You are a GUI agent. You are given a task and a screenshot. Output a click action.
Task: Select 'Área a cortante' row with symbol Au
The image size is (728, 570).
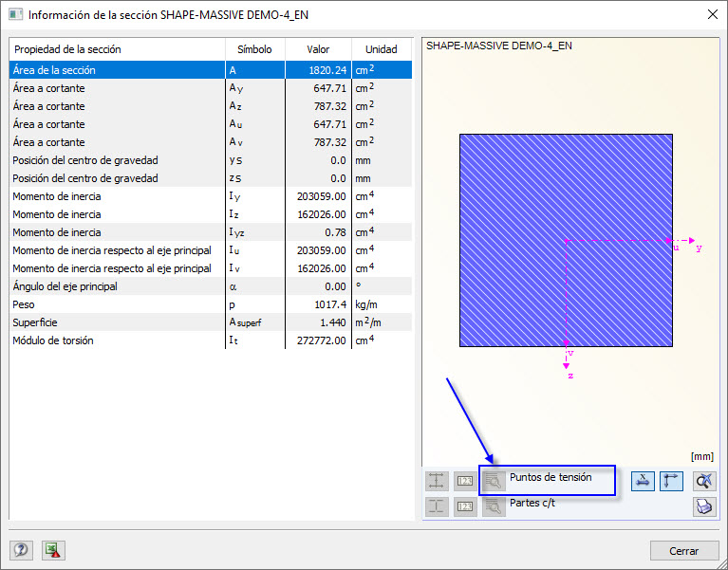click(x=211, y=124)
